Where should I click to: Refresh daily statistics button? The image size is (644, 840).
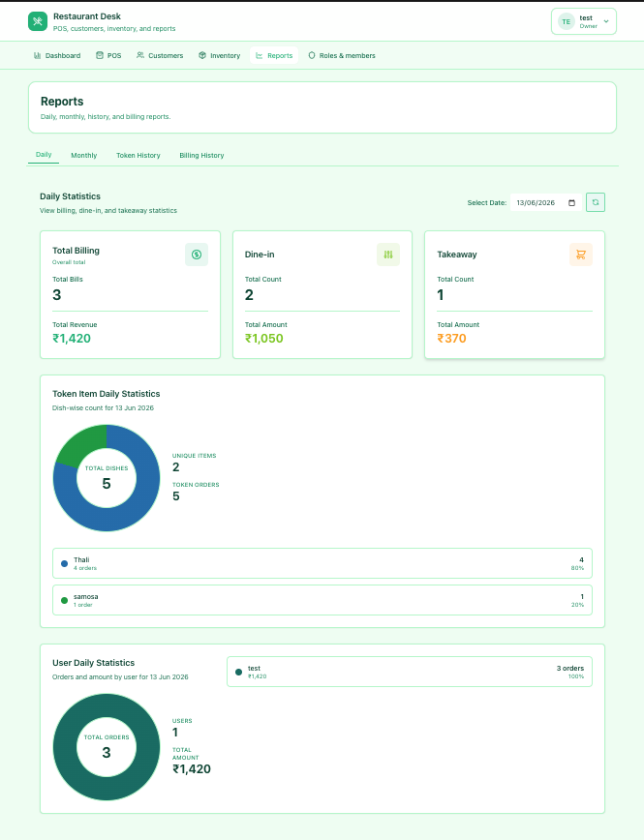pos(596,202)
